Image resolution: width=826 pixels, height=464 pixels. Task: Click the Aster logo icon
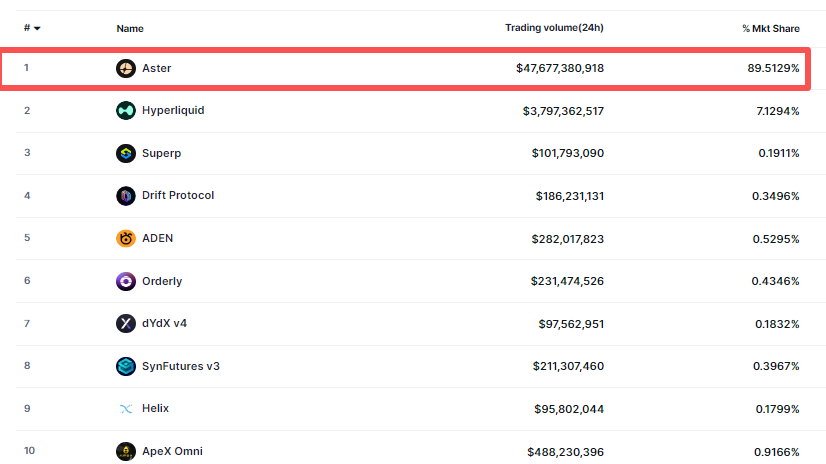[125, 68]
